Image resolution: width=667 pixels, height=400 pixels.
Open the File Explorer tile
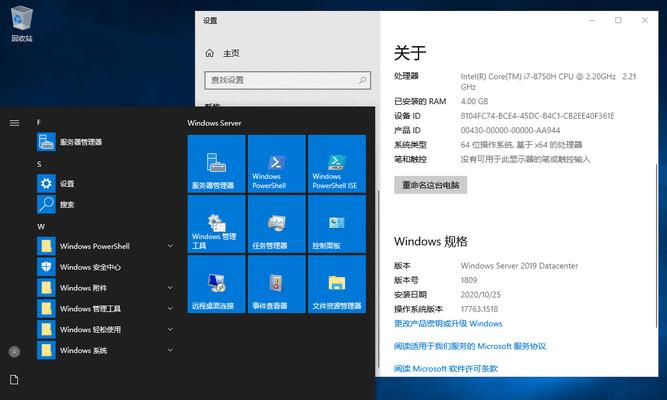pos(337,284)
